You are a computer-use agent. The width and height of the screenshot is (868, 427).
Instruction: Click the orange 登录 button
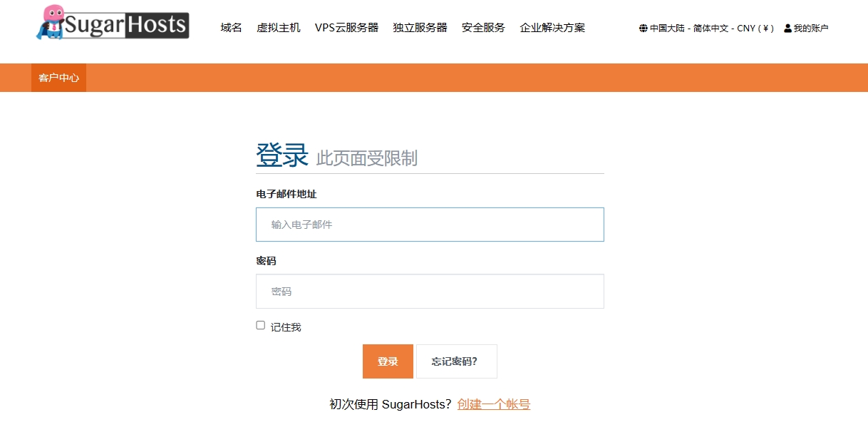click(387, 361)
